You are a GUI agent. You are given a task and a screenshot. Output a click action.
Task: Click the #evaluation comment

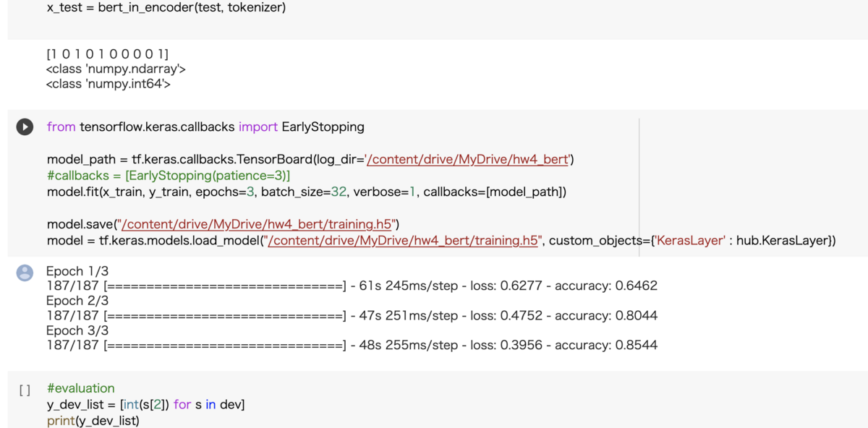(80, 388)
